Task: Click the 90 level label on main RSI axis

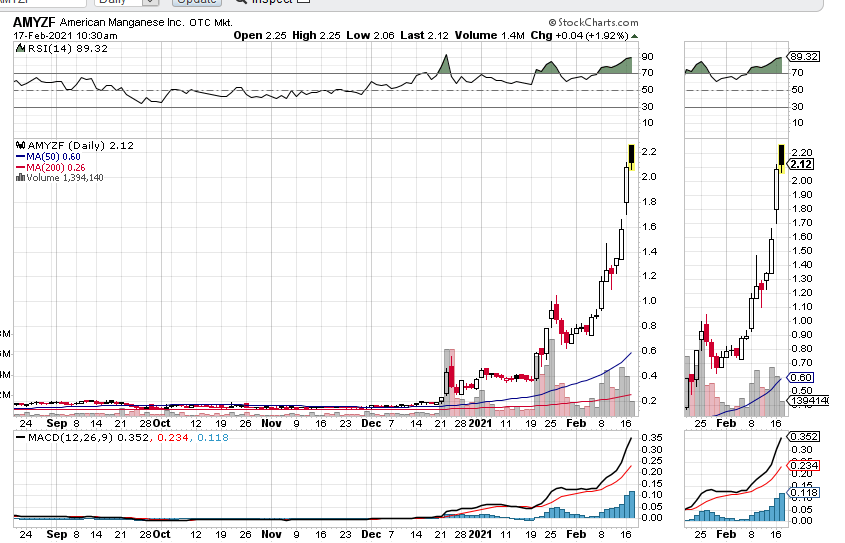Action: click(647, 57)
